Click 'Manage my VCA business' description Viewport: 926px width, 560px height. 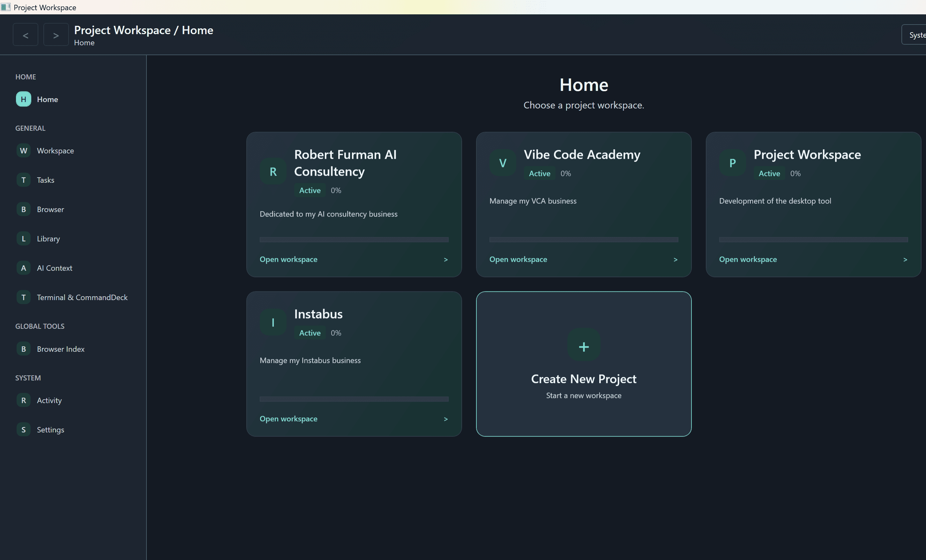tap(533, 201)
